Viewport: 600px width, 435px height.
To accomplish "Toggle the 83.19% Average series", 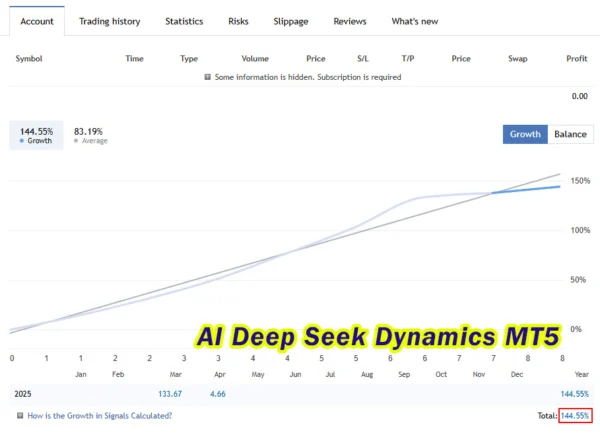I will 90,135.
